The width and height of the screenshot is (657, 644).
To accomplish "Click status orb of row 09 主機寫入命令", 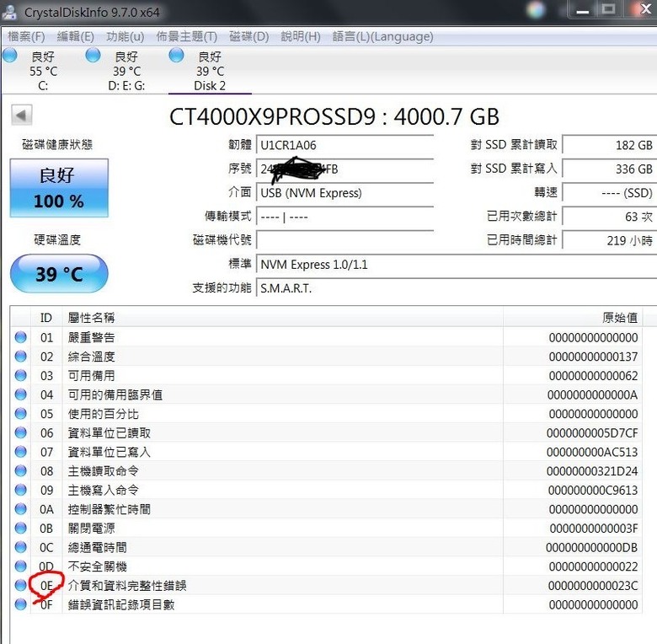I will point(20,490).
